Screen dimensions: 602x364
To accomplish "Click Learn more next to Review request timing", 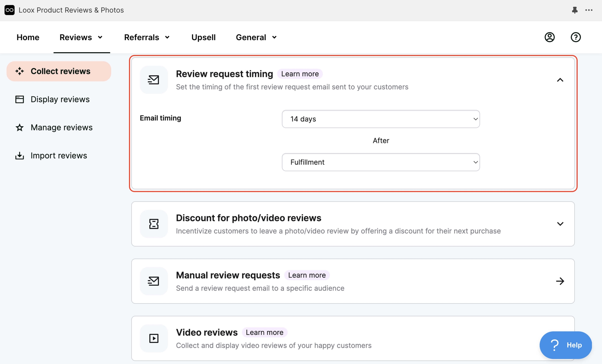I will (300, 74).
